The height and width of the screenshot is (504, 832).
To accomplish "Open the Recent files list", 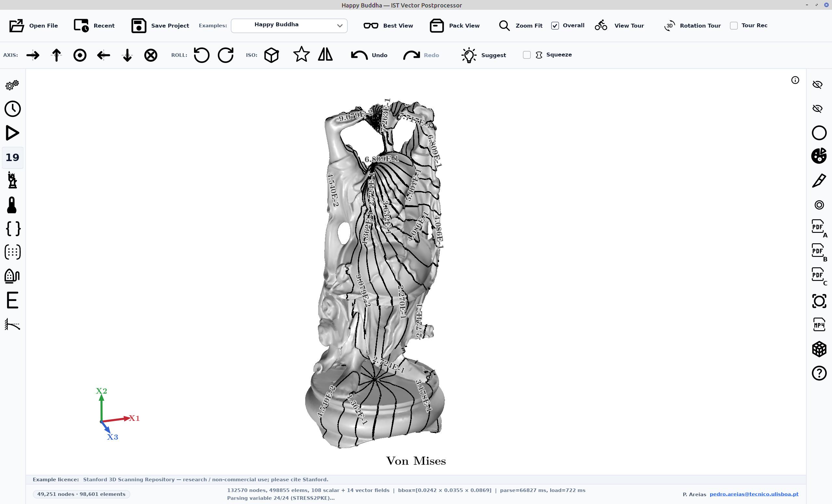I will click(94, 26).
